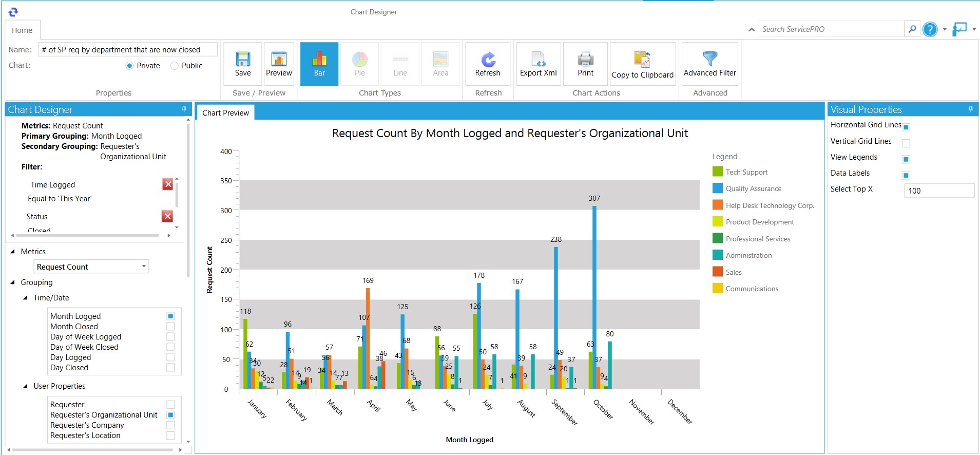Export the chart to Xml

point(538,64)
